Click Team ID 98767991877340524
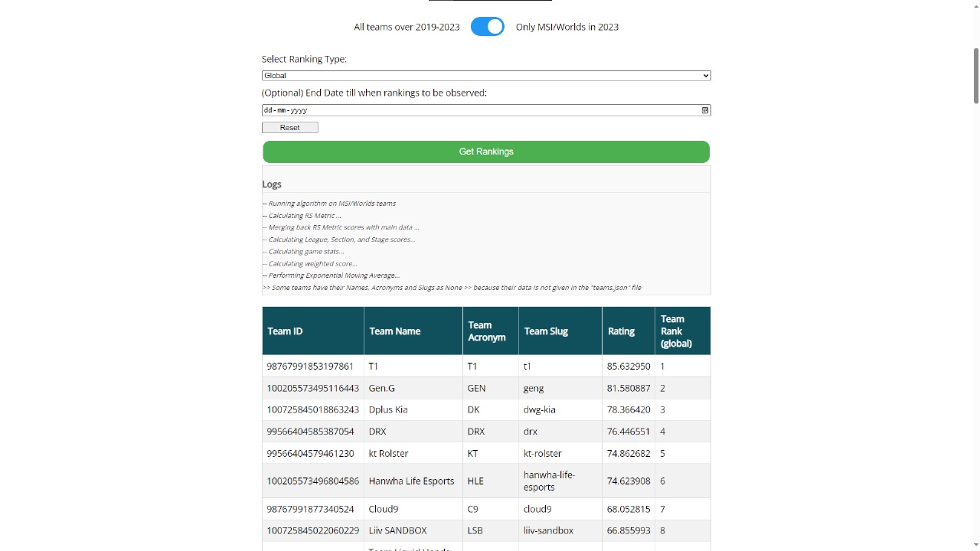Screen dimensions: 980x551 pos(310,509)
